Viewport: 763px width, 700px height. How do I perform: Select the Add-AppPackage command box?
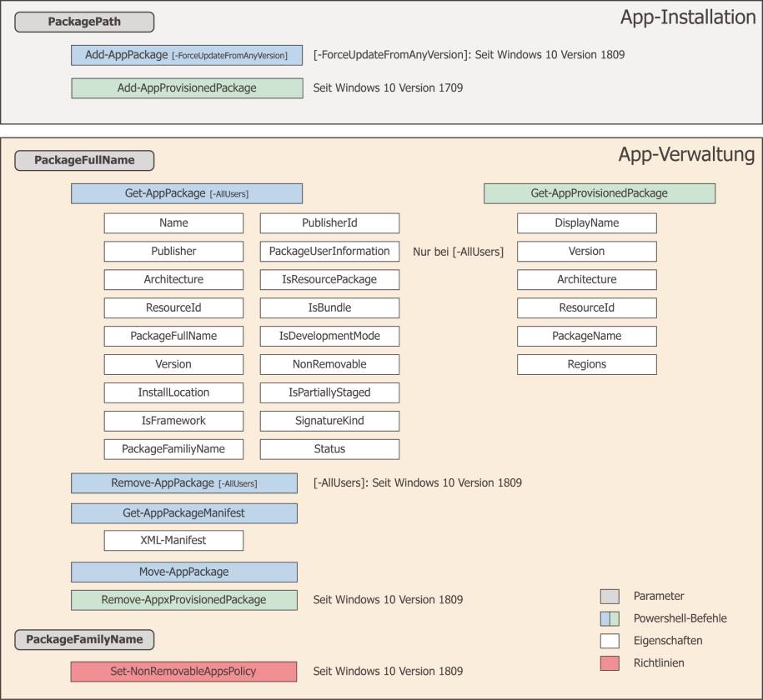coord(187,55)
